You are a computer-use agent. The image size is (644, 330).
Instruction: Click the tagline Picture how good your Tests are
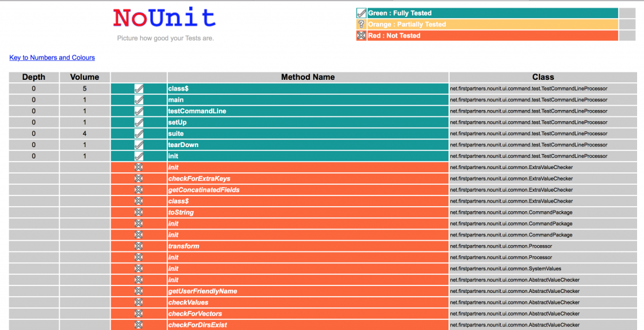click(165, 38)
